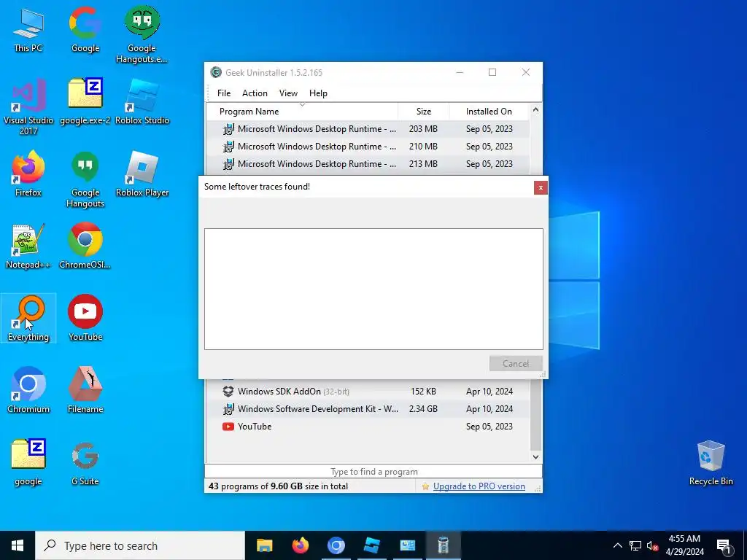
Task: Open the Google desktop shortcut
Action: (x=85, y=29)
